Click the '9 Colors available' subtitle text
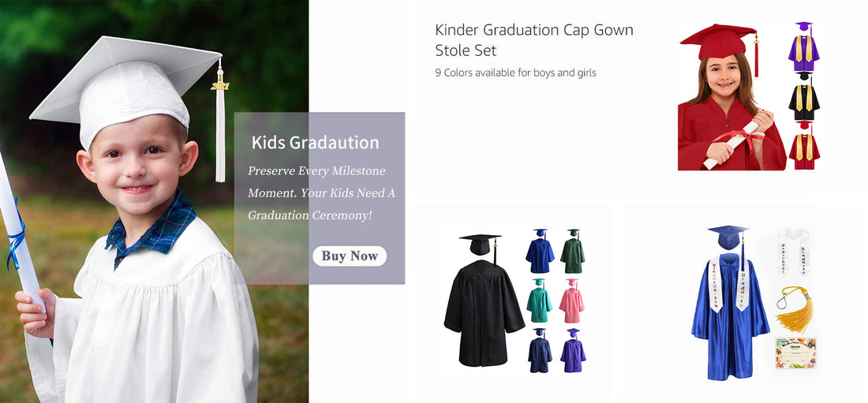This screenshot has width=868, height=403. tap(515, 73)
